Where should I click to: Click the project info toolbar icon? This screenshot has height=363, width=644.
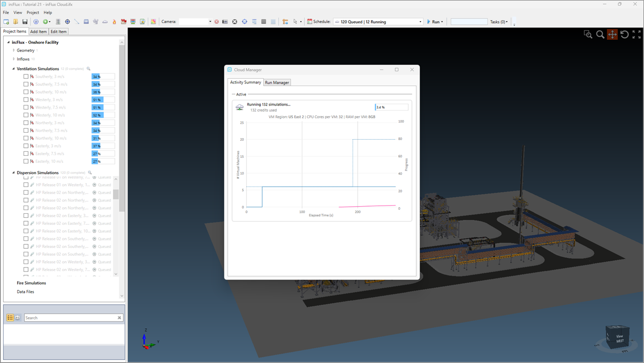[x=36, y=22]
